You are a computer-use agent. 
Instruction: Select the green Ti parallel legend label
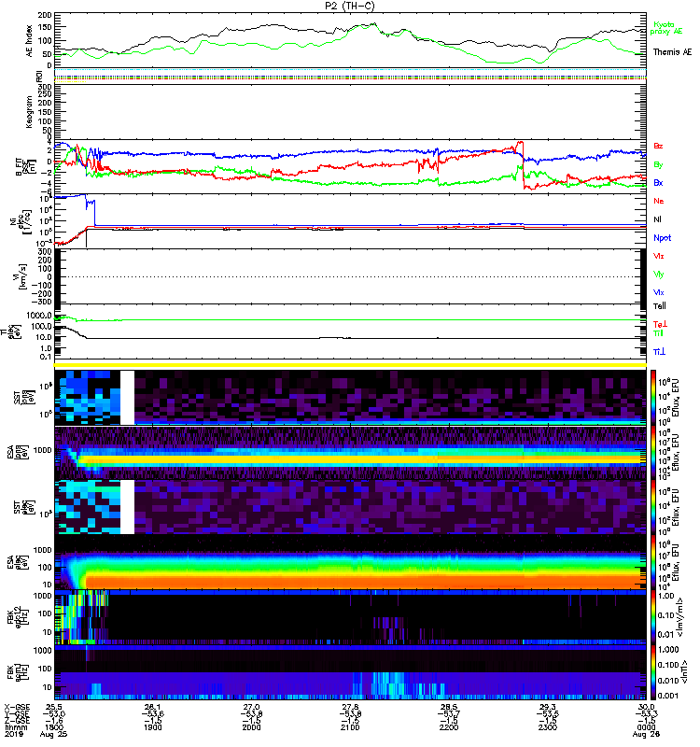click(x=658, y=333)
